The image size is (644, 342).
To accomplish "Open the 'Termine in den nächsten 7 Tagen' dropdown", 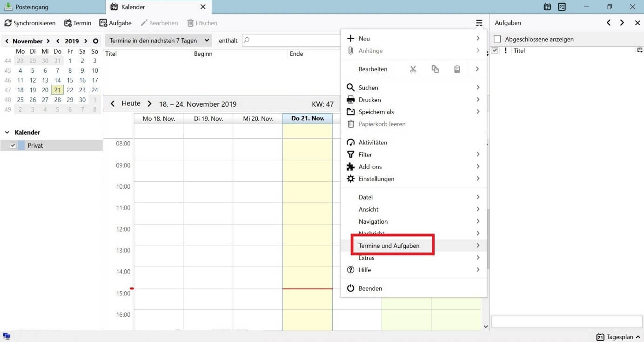I will (159, 41).
